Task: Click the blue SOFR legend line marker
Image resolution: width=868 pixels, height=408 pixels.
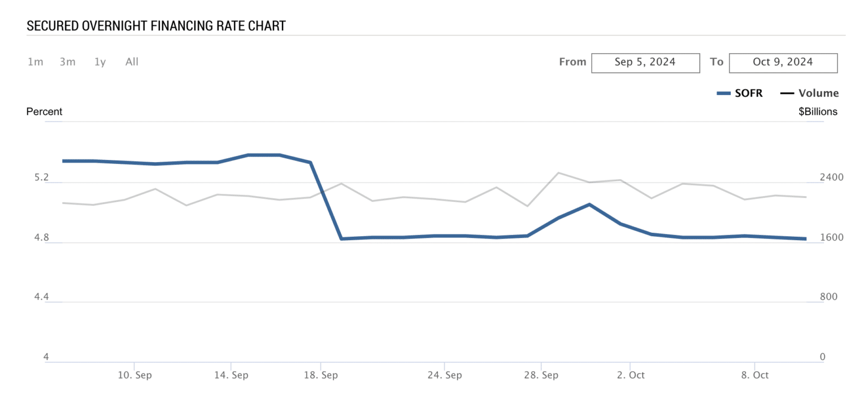Action: click(723, 94)
